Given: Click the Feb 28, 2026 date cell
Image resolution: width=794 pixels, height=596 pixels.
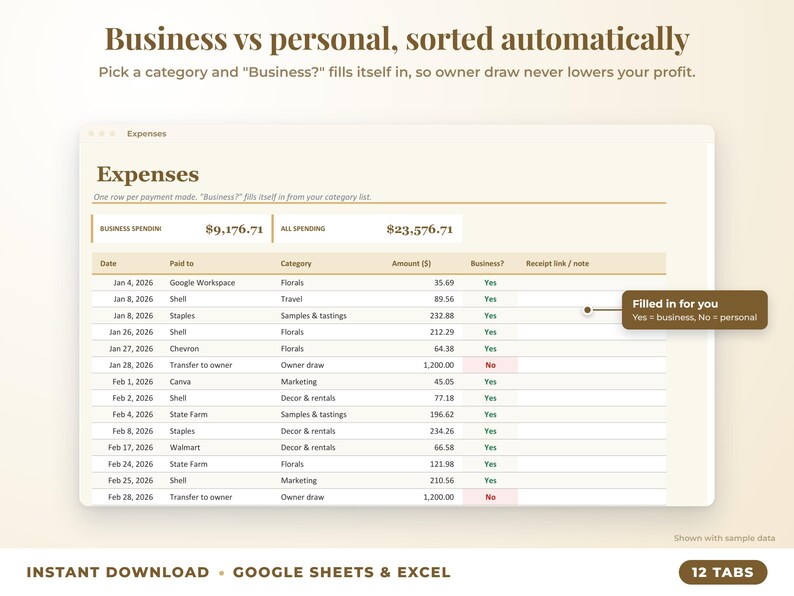Looking at the screenshot, I should 131,497.
